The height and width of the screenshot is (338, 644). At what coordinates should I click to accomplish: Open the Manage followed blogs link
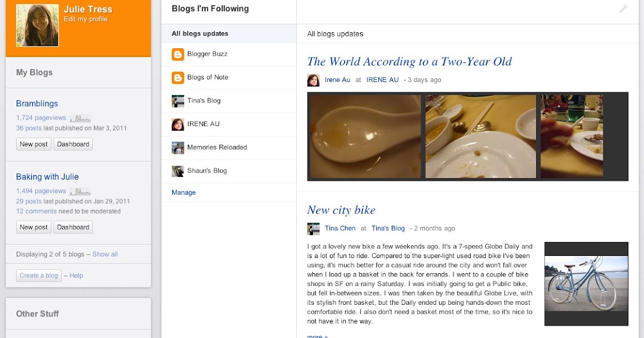click(184, 193)
